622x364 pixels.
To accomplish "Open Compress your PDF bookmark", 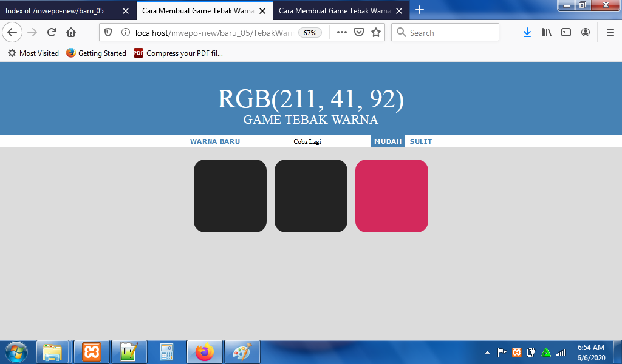I will click(178, 53).
